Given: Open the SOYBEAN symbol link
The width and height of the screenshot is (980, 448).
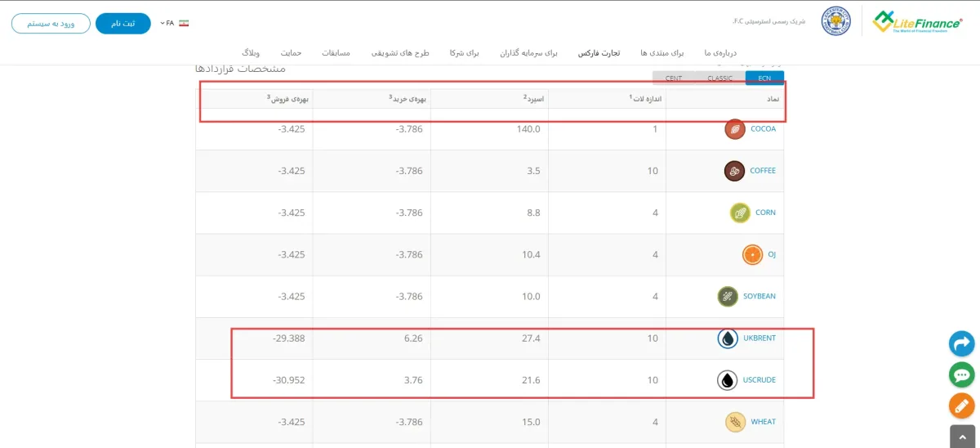Looking at the screenshot, I should [x=759, y=296].
